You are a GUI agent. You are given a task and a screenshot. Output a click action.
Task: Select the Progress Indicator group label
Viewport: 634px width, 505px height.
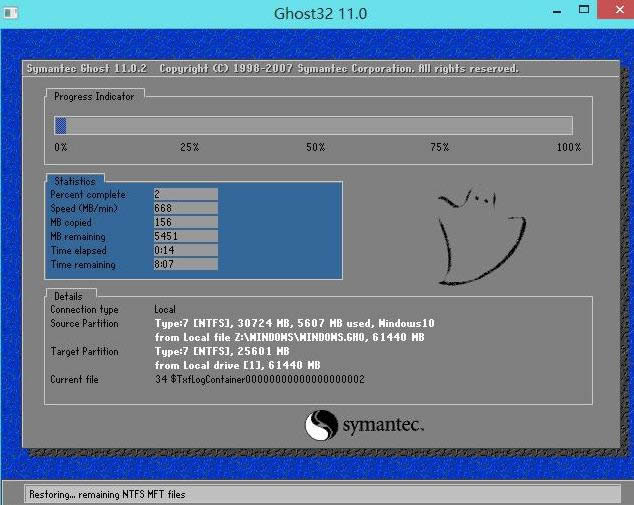coord(94,97)
